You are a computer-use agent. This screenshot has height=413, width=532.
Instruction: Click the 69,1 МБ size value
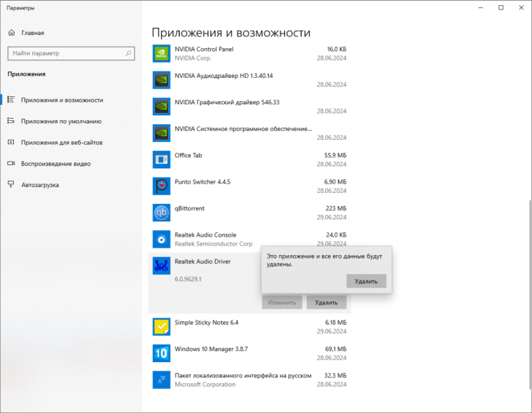335,349
